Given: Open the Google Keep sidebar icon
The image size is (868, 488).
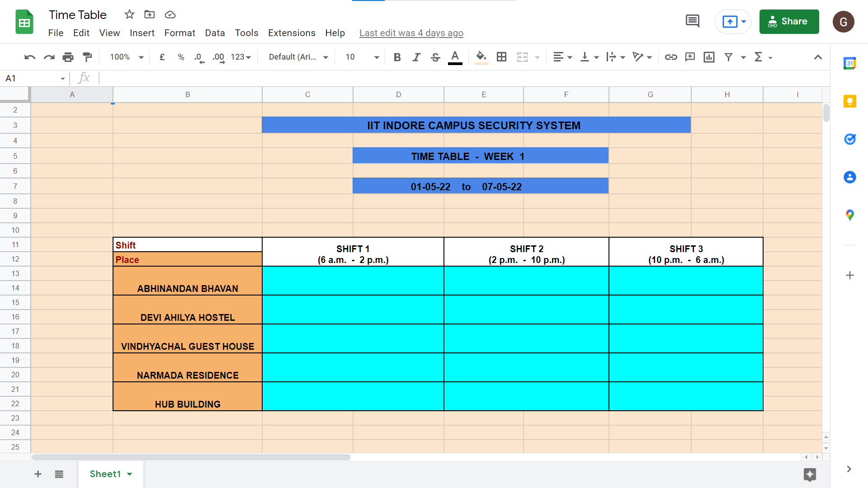Looking at the screenshot, I should (849, 101).
